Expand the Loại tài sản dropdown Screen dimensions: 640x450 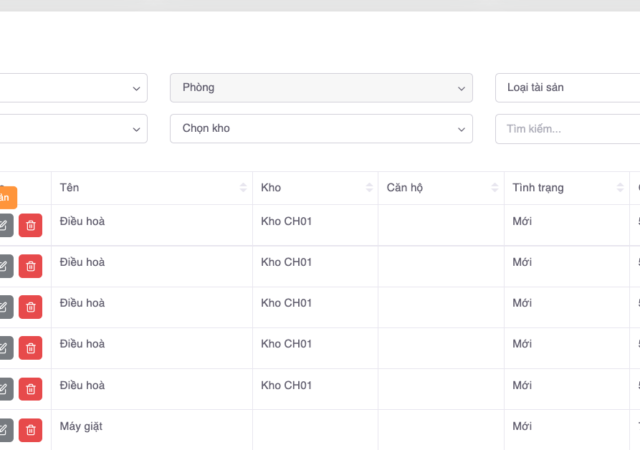coord(566,88)
